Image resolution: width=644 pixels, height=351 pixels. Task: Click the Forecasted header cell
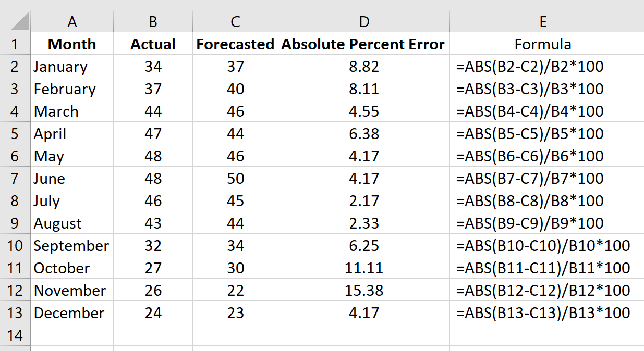pyautogui.click(x=235, y=44)
